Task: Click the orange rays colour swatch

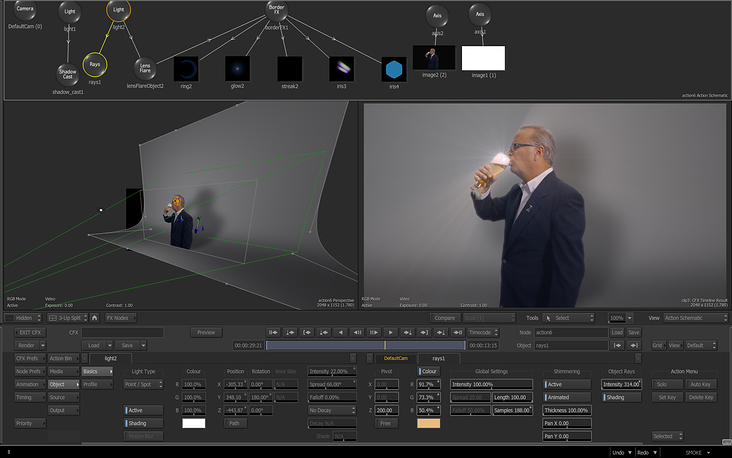Action: tap(429, 423)
